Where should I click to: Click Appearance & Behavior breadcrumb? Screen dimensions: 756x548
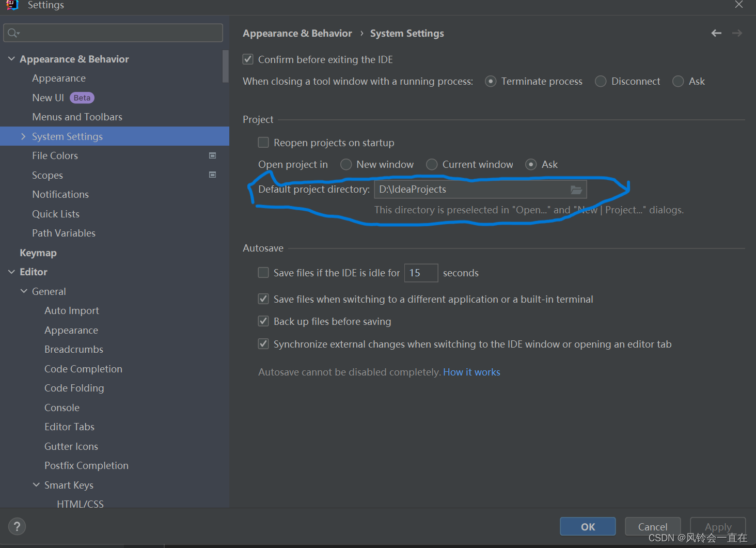tap(297, 33)
